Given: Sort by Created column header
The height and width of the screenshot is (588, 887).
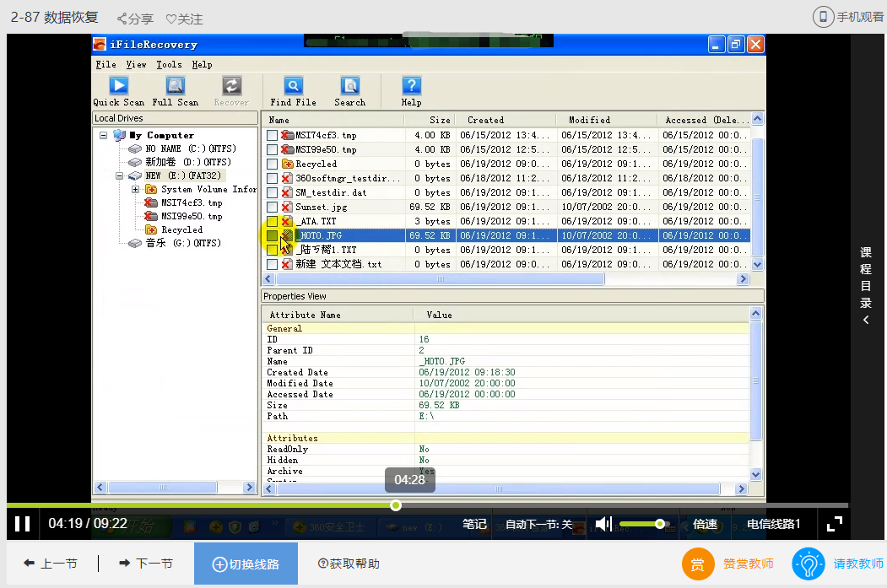Looking at the screenshot, I should pos(506,120).
